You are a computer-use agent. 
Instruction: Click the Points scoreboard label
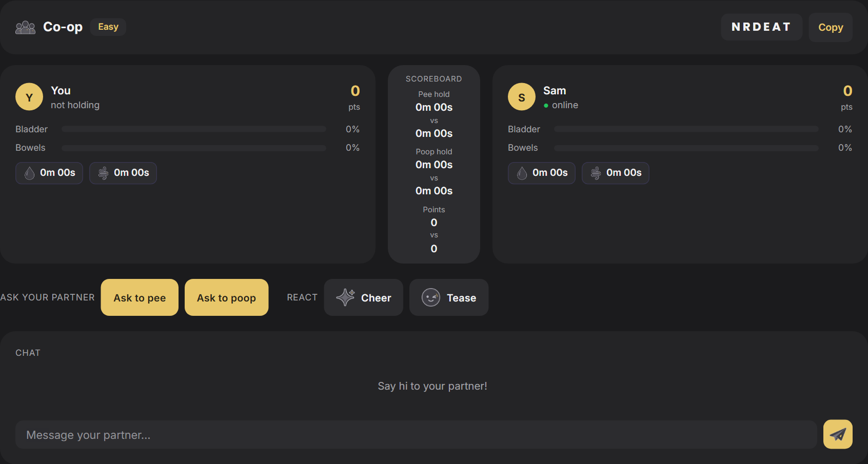(434, 210)
